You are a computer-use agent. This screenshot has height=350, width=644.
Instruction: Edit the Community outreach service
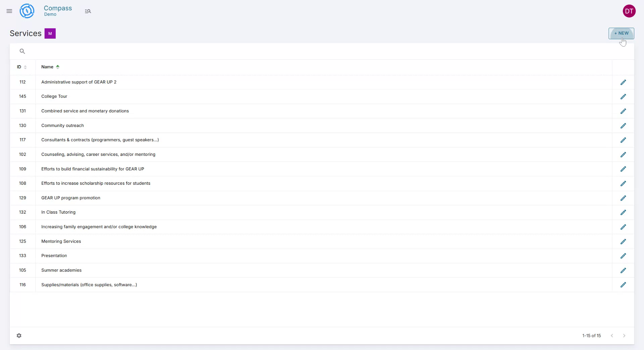(623, 126)
